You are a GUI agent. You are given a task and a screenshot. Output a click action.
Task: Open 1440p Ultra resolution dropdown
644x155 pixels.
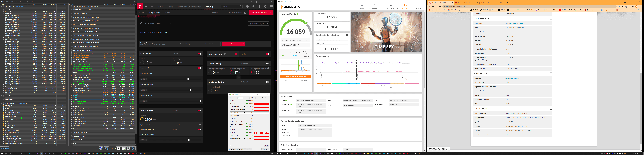pyautogui.click(x=332, y=44)
